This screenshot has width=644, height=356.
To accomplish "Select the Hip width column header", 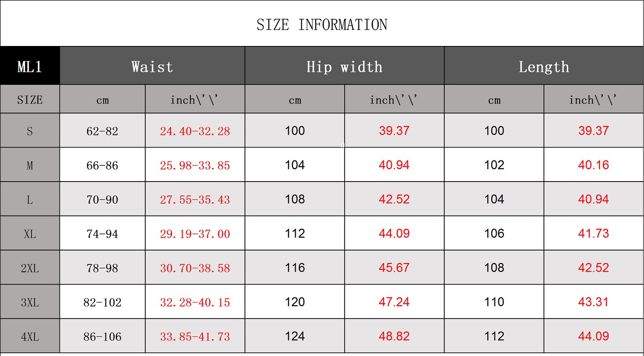I will 344,66.
